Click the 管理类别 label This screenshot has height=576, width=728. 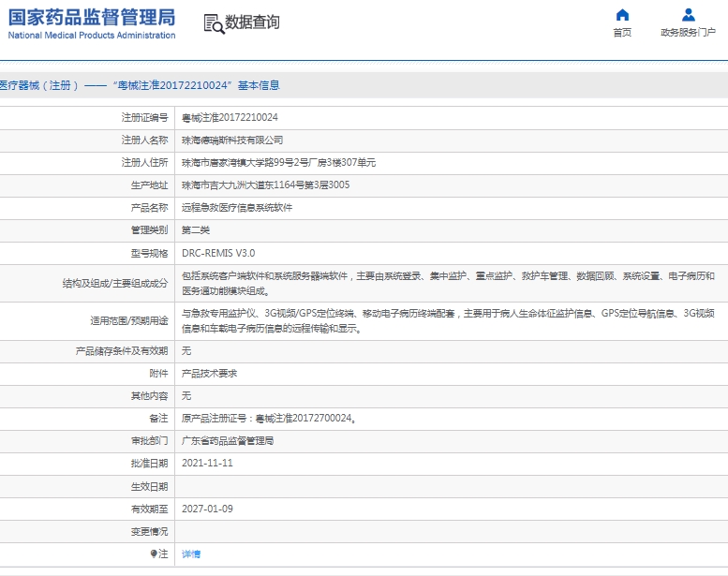point(150,229)
